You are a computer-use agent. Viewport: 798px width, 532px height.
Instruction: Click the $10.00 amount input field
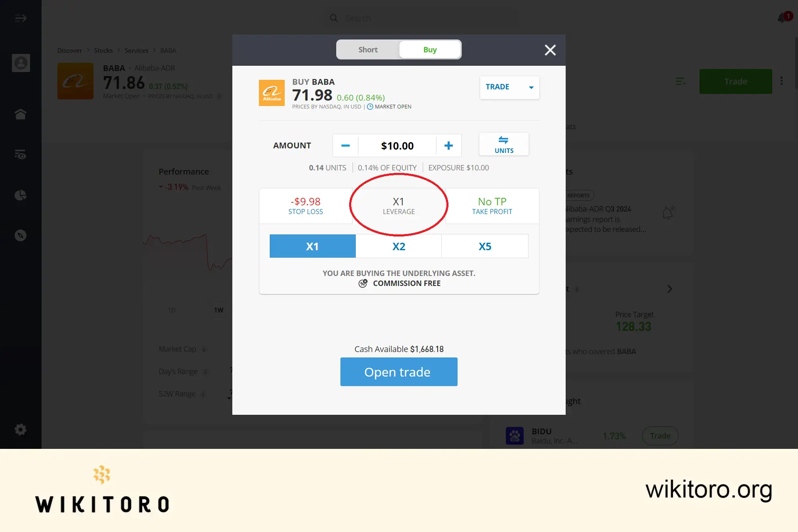(397, 145)
